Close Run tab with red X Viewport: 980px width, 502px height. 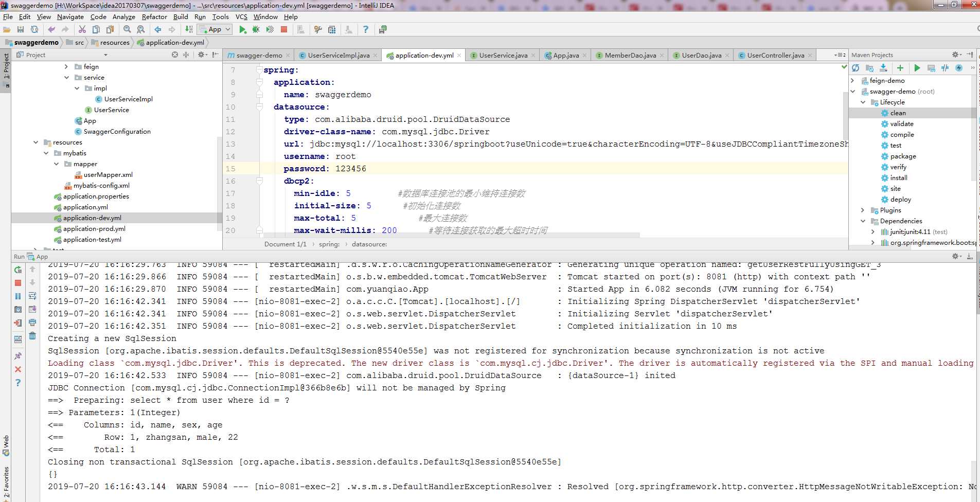point(18,369)
